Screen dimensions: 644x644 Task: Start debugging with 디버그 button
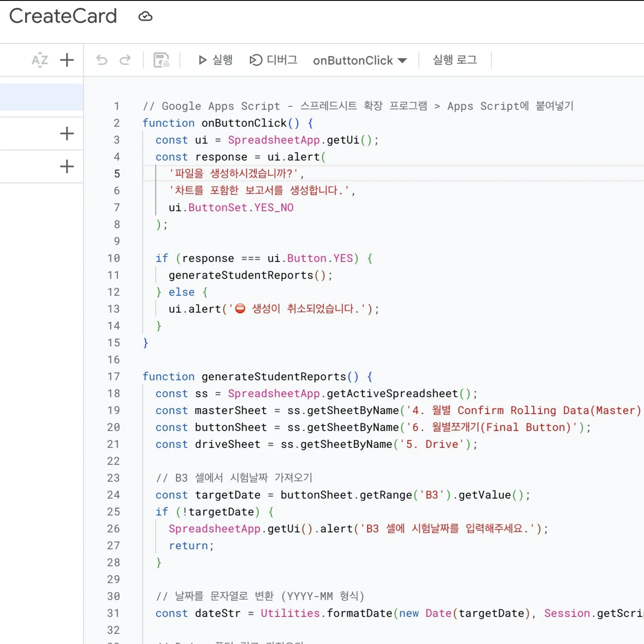coord(273,60)
